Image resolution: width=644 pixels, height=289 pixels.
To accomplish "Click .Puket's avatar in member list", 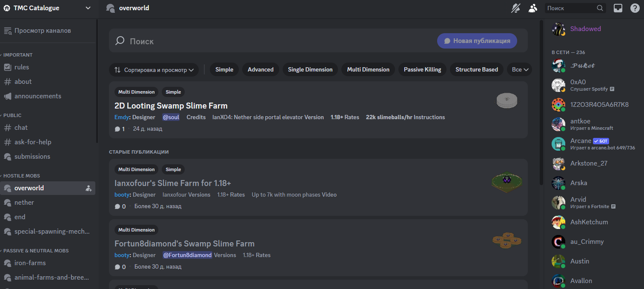I will (558, 66).
